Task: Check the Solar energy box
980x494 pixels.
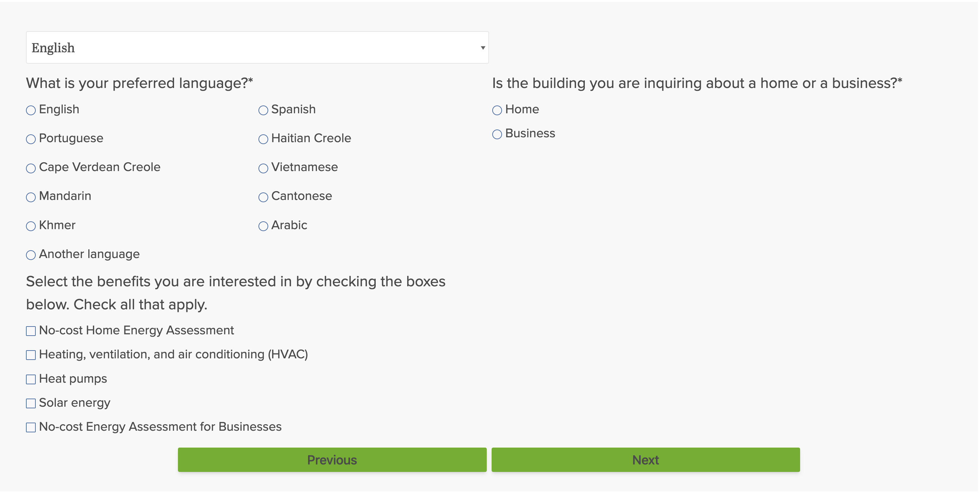Action: pyautogui.click(x=31, y=403)
